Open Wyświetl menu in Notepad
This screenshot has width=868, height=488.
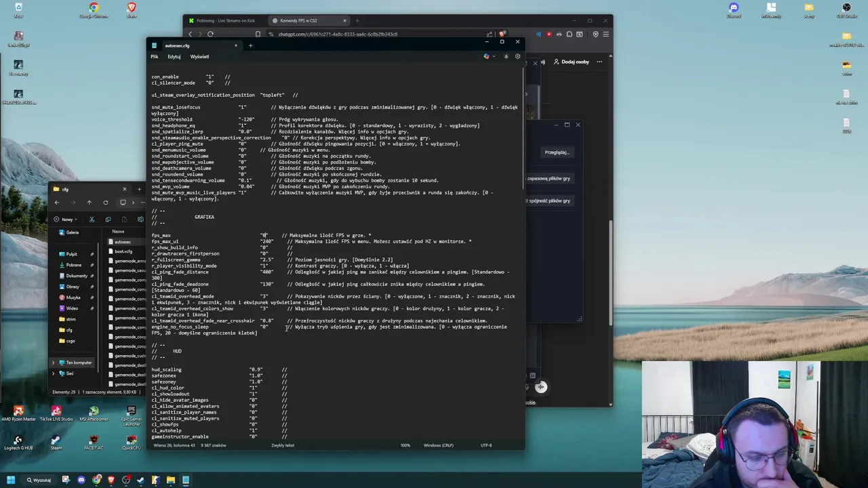pyautogui.click(x=199, y=57)
